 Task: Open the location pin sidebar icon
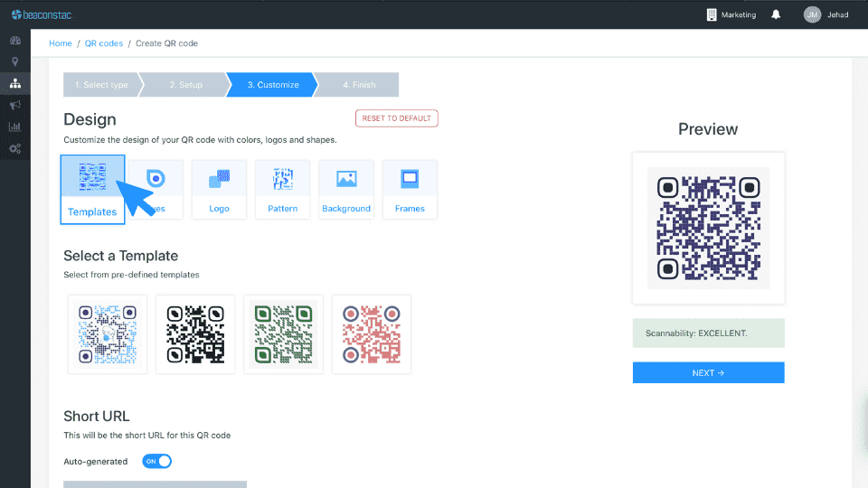pyautogui.click(x=15, y=62)
